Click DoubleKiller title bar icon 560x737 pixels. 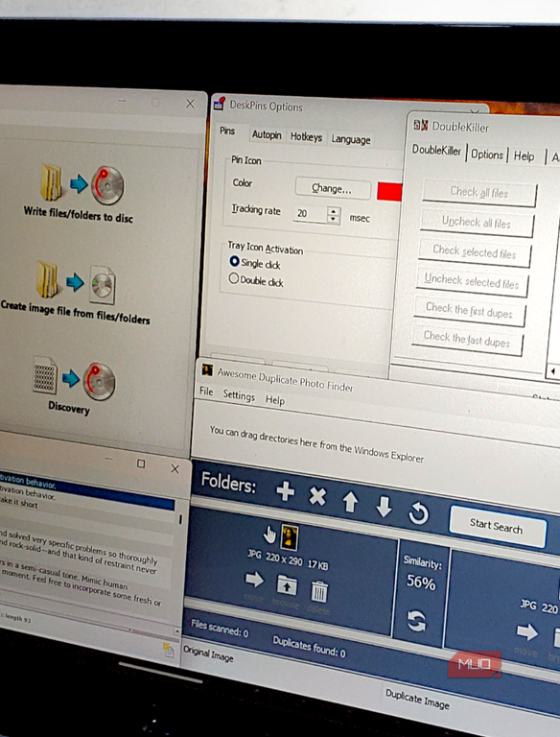coord(420,125)
